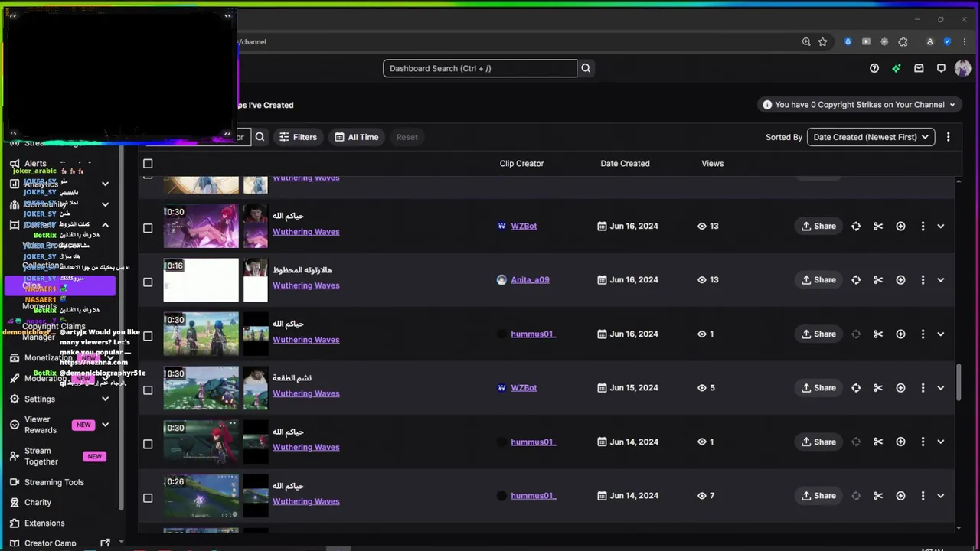Open Wuthering Waves link on the 0:16 clip
Image resolution: width=980 pixels, height=551 pixels.
305,285
